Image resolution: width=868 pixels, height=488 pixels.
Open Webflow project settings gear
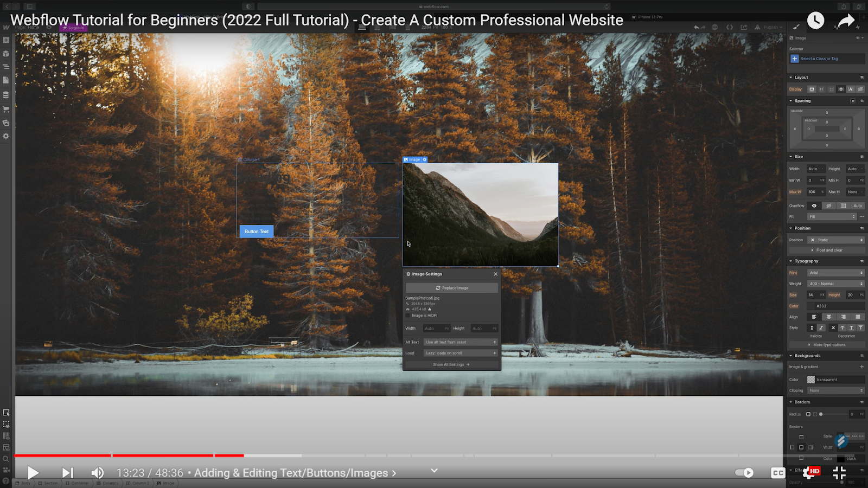6,136
